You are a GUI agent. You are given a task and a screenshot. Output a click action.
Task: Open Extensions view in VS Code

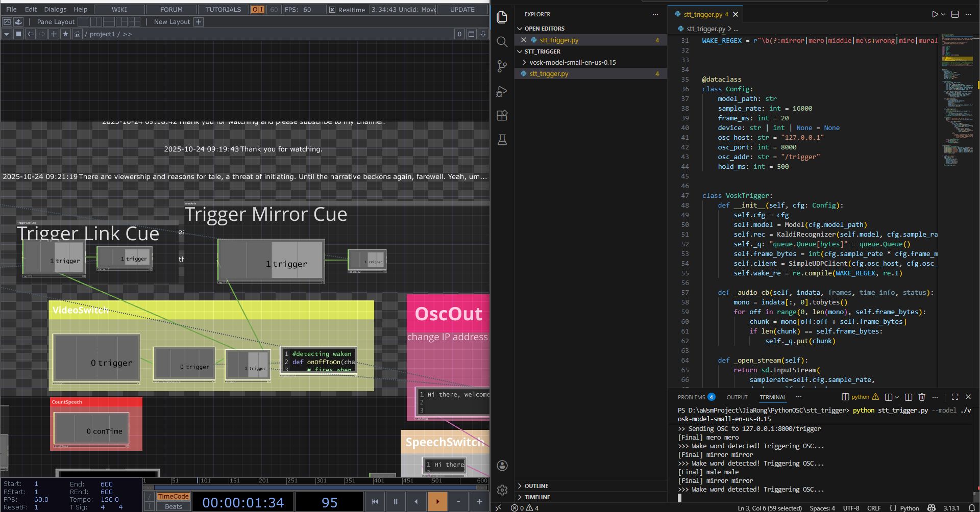pyautogui.click(x=502, y=115)
